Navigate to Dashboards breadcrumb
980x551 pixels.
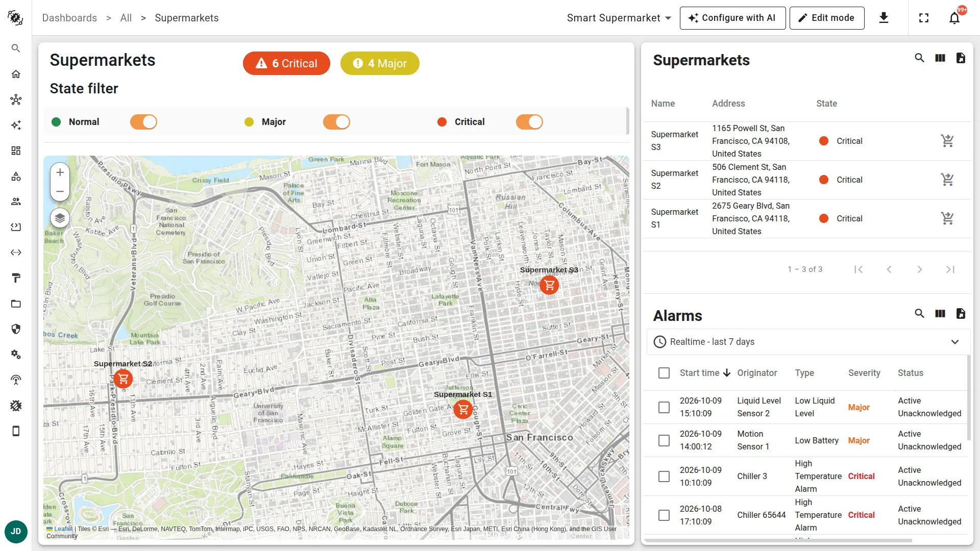pyautogui.click(x=69, y=18)
